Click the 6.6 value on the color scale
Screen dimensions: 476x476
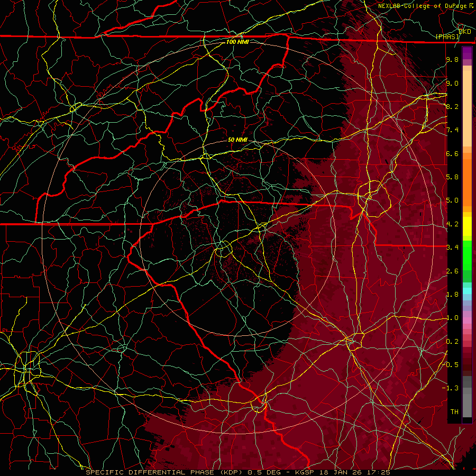[452, 153]
